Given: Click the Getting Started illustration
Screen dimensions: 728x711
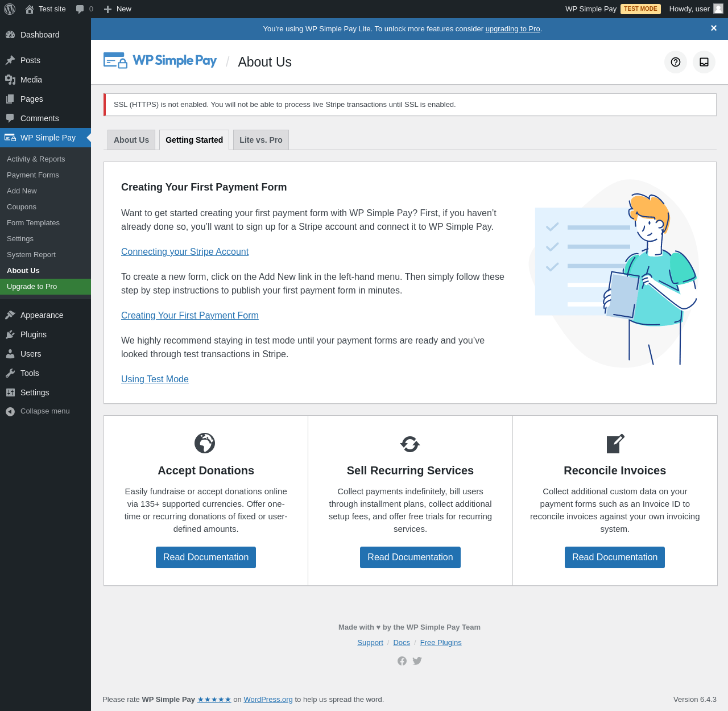Looking at the screenshot, I should 614,274.
